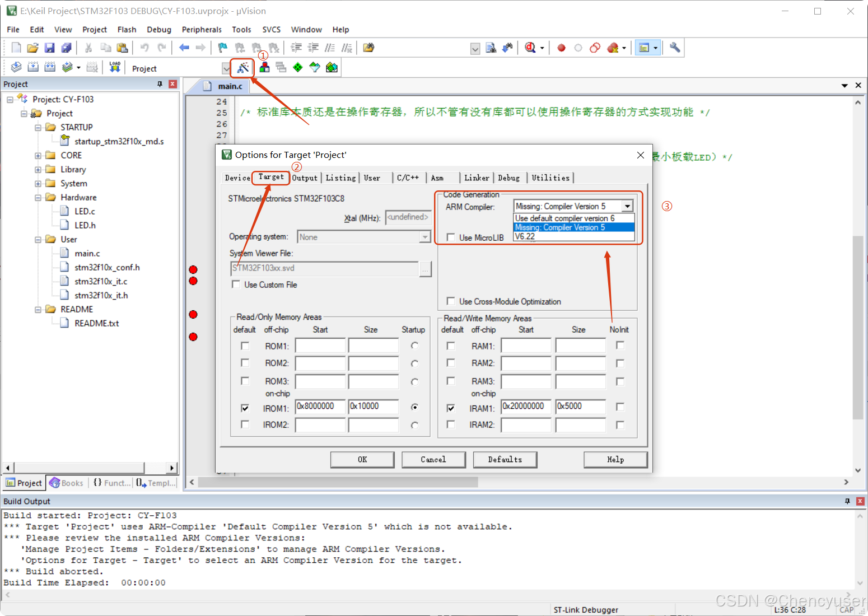Viewport: 868px width, 616px height.
Task: Click the Translate current file icon
Action: pos(16,67)
